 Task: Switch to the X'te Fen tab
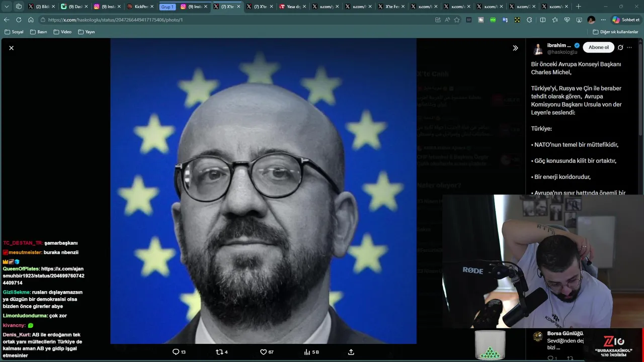pos(391,7)
